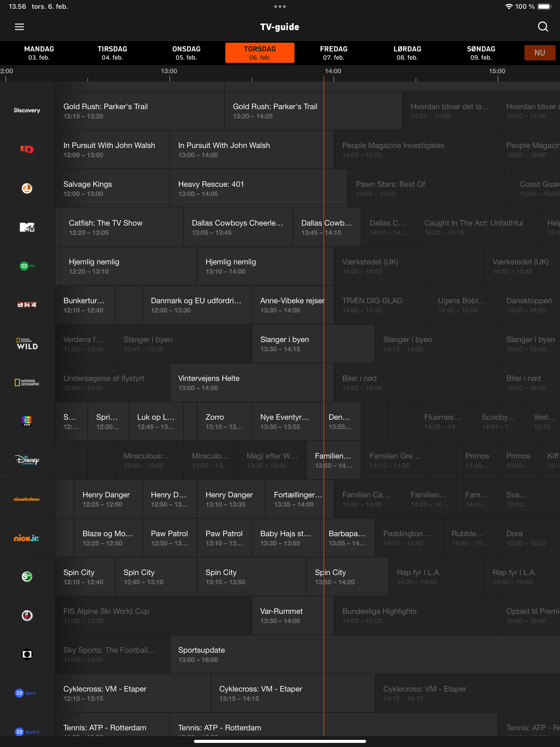
Task: Open Sportsupdate 13:00 – 16:00 program
Action: tap(365, 655)
